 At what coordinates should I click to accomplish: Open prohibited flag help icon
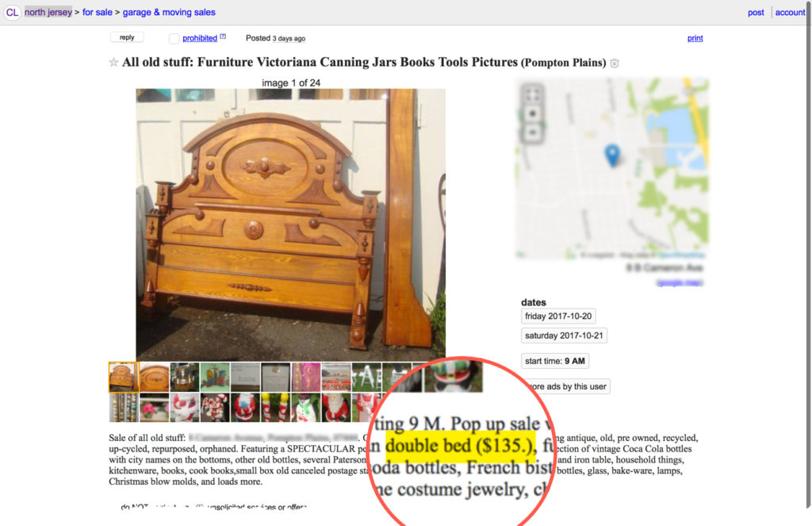[223, 36]
